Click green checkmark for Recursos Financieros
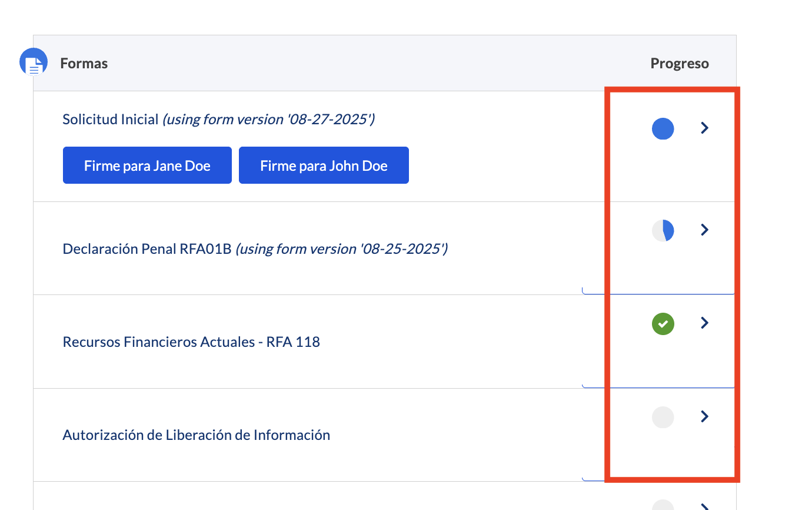The height and width of the screenshot is (510, 812). tap(663, 323)
